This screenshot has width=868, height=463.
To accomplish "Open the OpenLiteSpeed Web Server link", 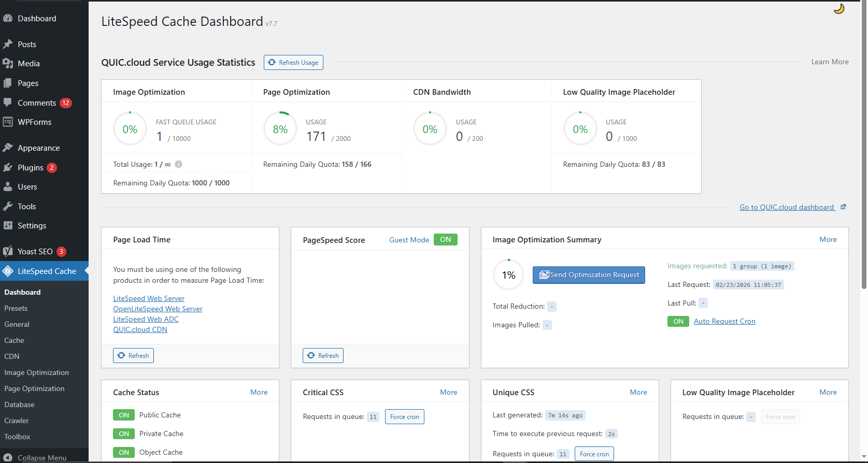I will pyautogui.click(x=158, y=309).
